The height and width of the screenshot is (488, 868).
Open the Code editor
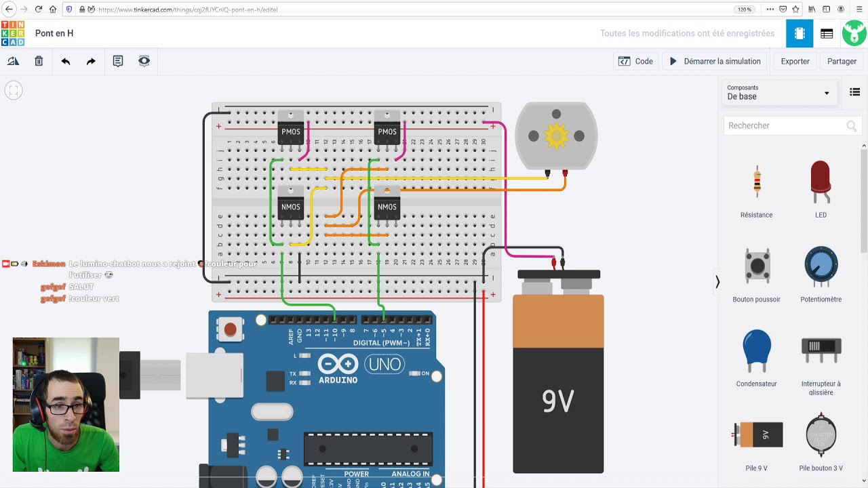tap(635, 61)
